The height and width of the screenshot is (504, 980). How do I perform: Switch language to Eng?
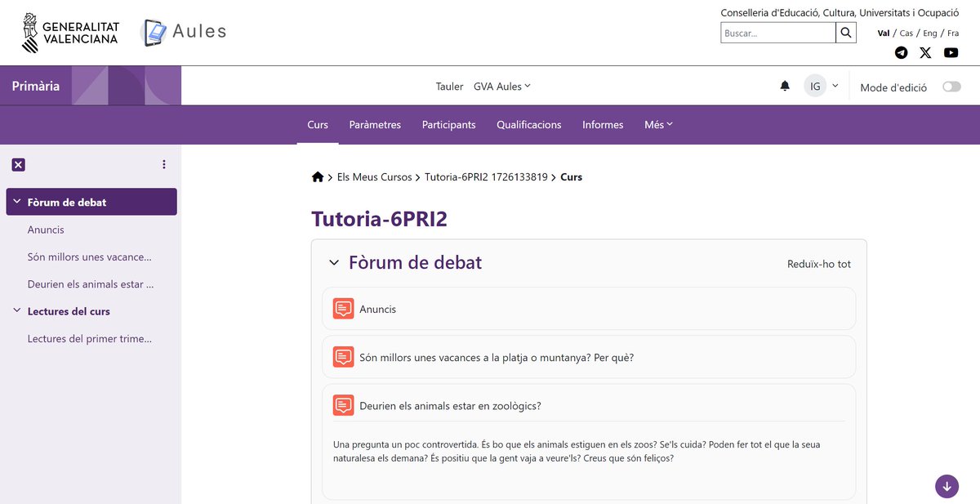coord(930,33)
